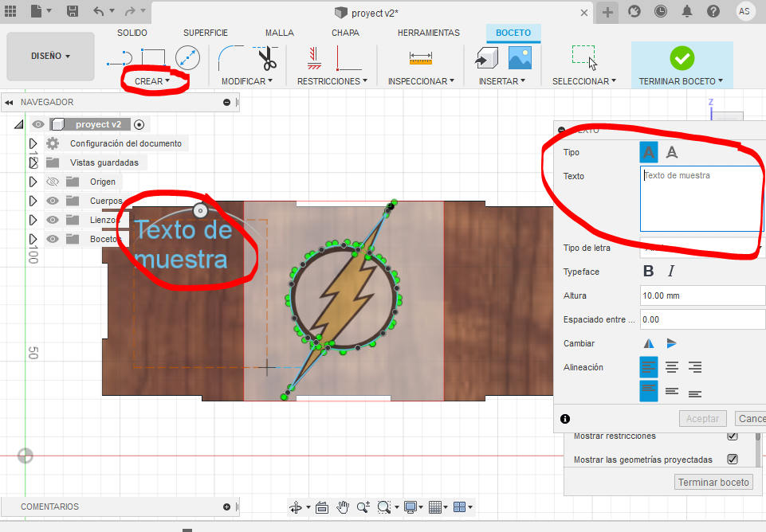Viewport: 766px width, 532px height.
Task: Switch to the HERRAMIENTAS ribbon tab
Action: (x=428, y=33)
